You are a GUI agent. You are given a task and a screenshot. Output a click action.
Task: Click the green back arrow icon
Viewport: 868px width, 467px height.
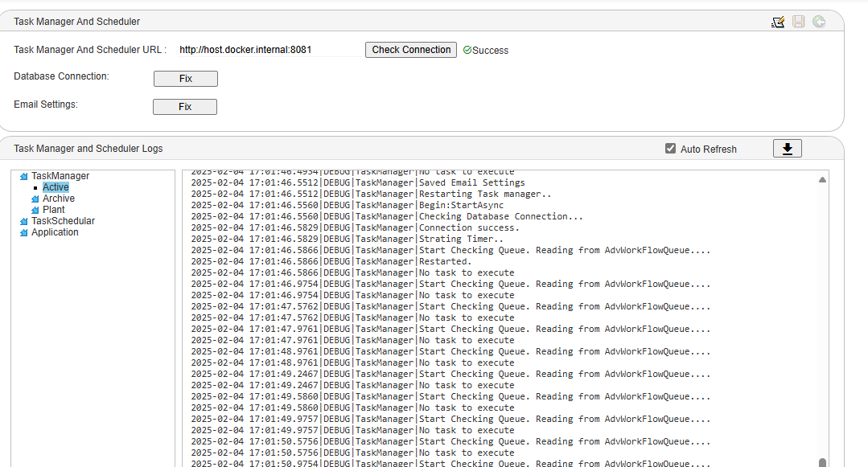click(x=819, y=22)
